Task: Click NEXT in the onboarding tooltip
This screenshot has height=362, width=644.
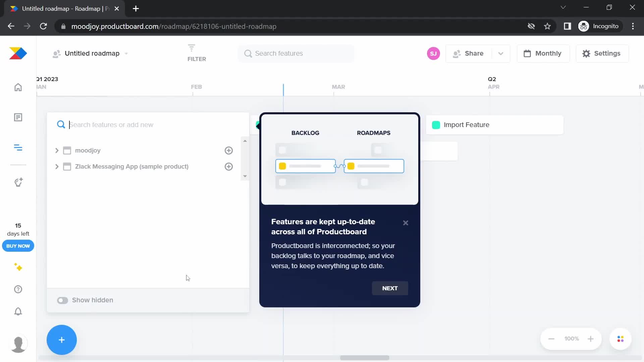Action: [390, 288]
